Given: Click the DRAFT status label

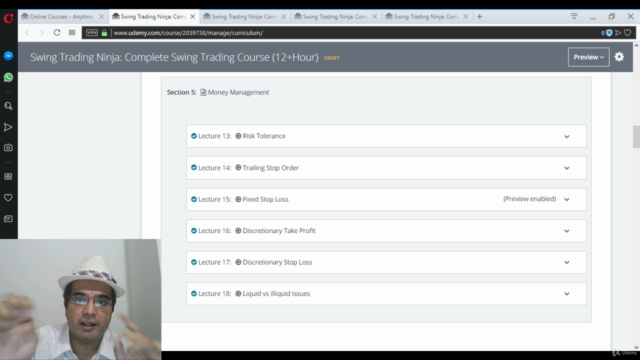Looking at the screenshot, I should (x=332, y=58).
